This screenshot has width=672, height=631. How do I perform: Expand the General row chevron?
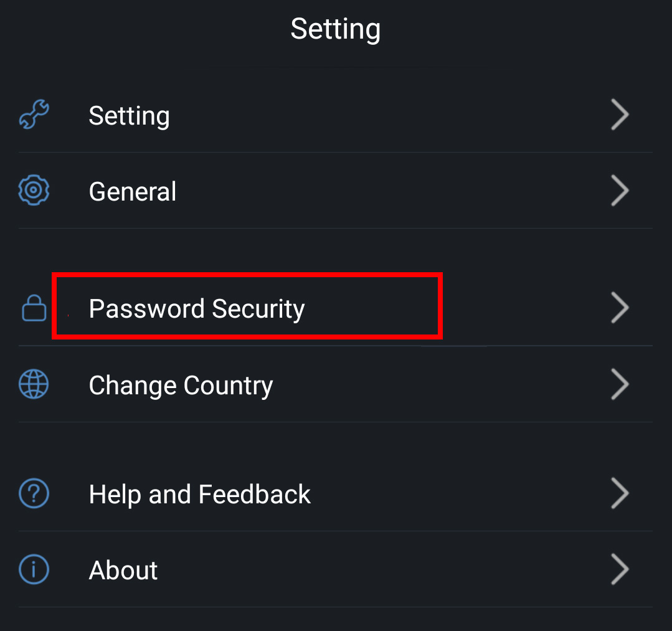tap(620, 191)
